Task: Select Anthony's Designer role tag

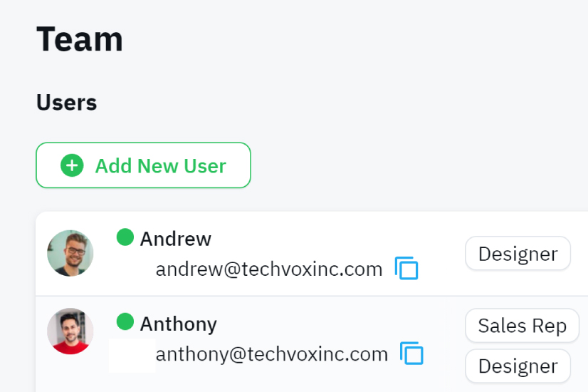Action: click(518, 366)
